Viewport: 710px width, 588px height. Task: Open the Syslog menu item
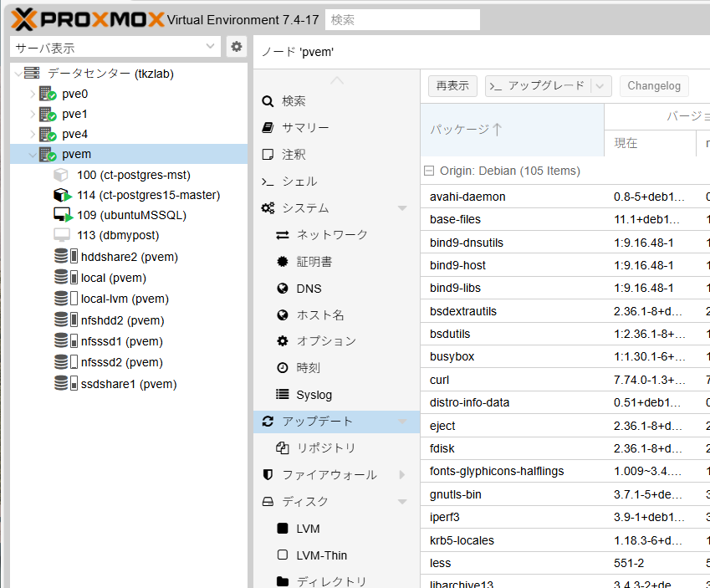(336, 395)
